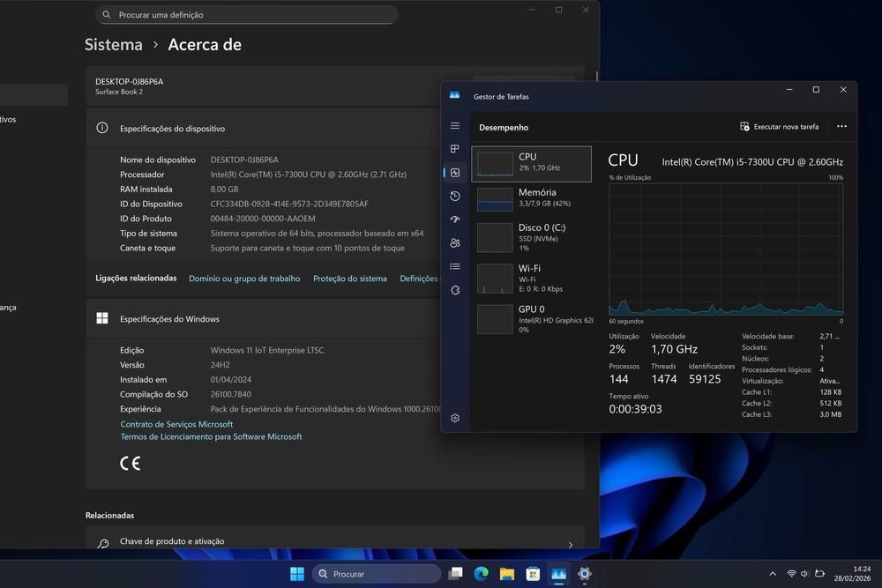Open clock and date 14:24
Viewport: 882px width, 588px height.
852,574
